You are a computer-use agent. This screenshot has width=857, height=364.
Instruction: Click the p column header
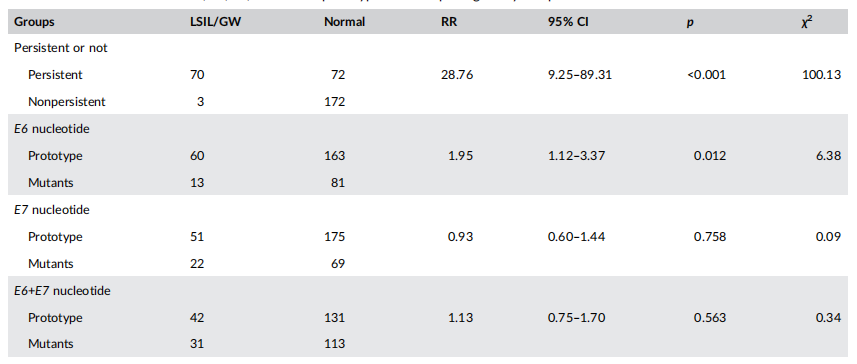[690, 24]
